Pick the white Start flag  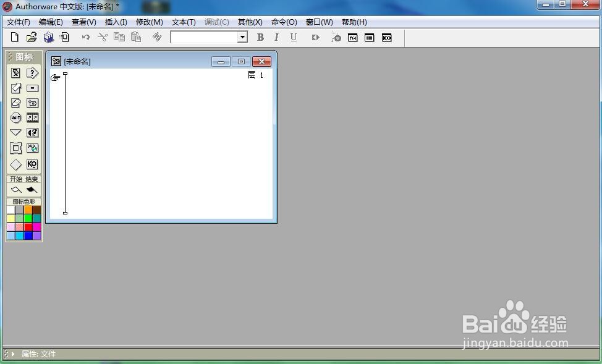click(15, 190)
